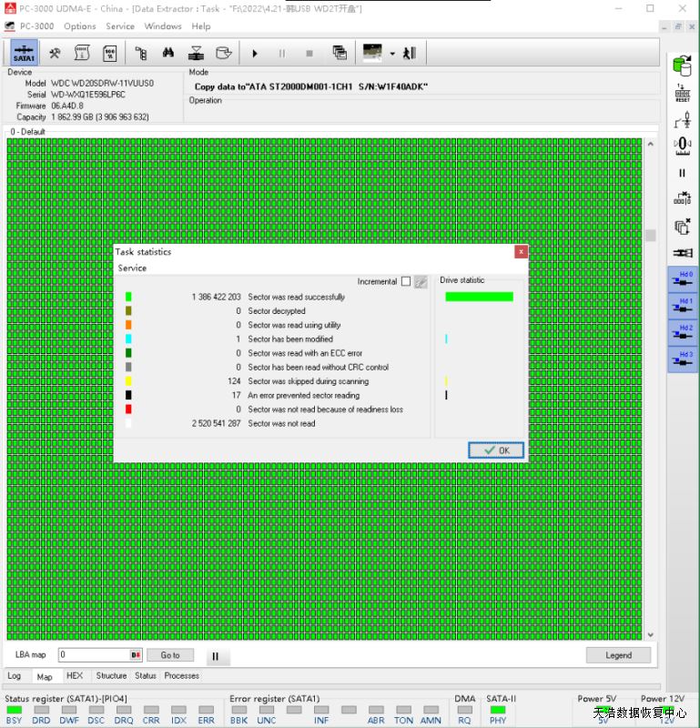This screenshot has width=700, height=728.
Task: Open the Structure tab
Action: point(111,676)
